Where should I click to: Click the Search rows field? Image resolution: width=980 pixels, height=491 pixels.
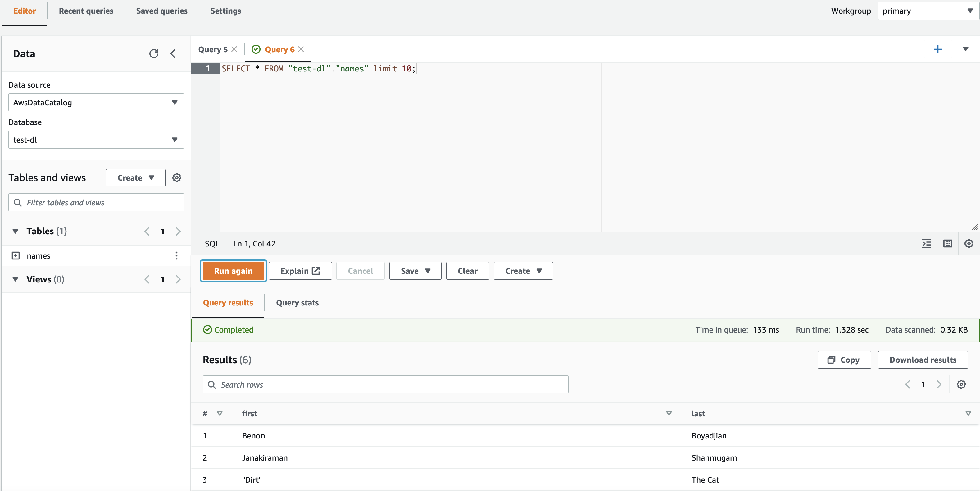385,385
